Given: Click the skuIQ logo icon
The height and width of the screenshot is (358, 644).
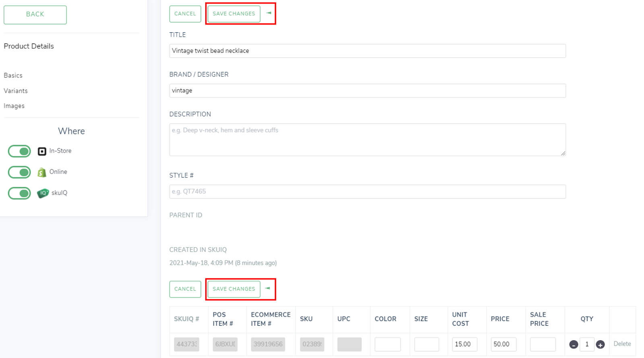Looking at the screenshot, I should tap(43, 193).
